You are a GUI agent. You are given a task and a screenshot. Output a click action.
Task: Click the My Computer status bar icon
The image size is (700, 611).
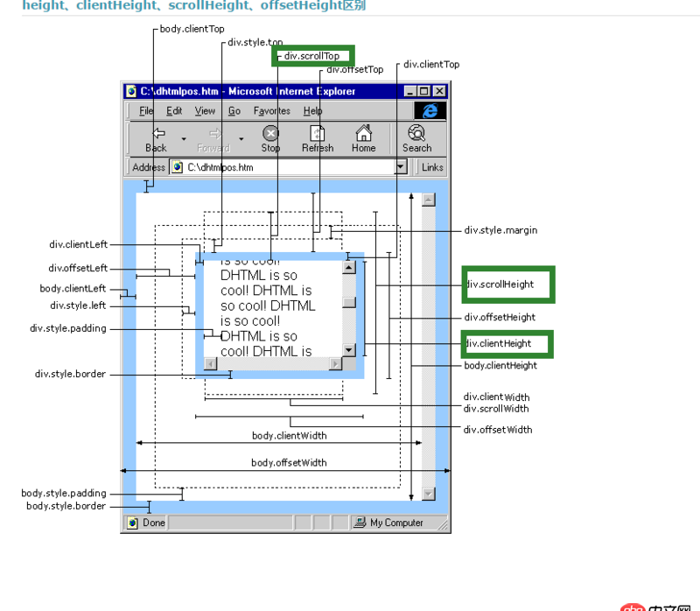point(360,523)
